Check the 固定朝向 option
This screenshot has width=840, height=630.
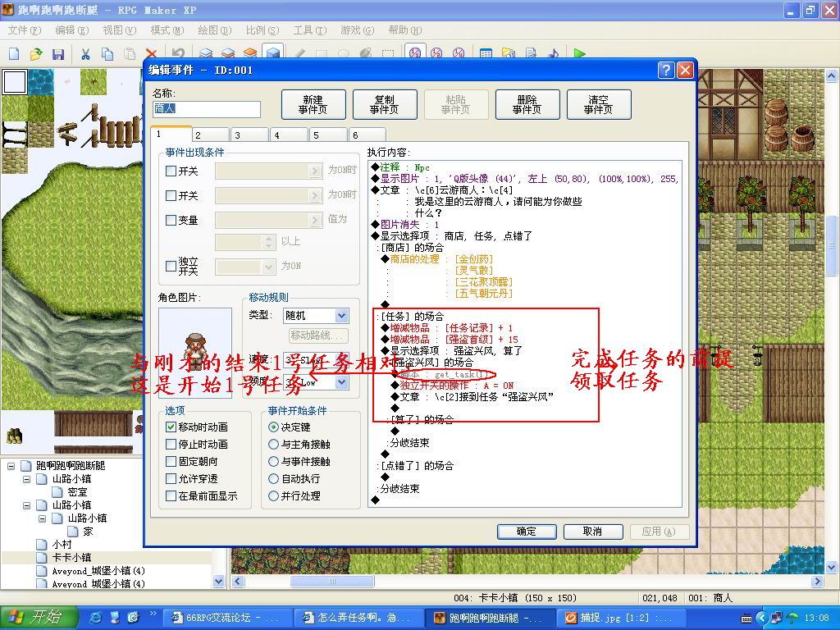tap(171, 461)
